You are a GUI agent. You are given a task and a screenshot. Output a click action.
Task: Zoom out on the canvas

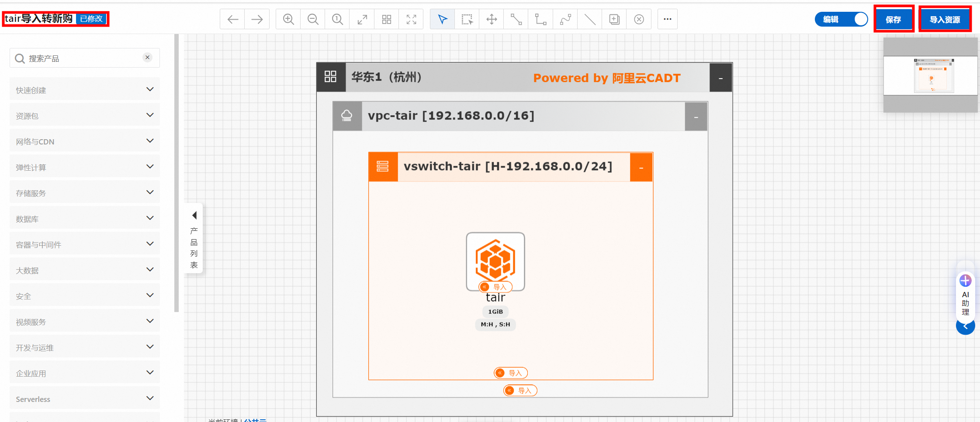click(x=313, y=19)
